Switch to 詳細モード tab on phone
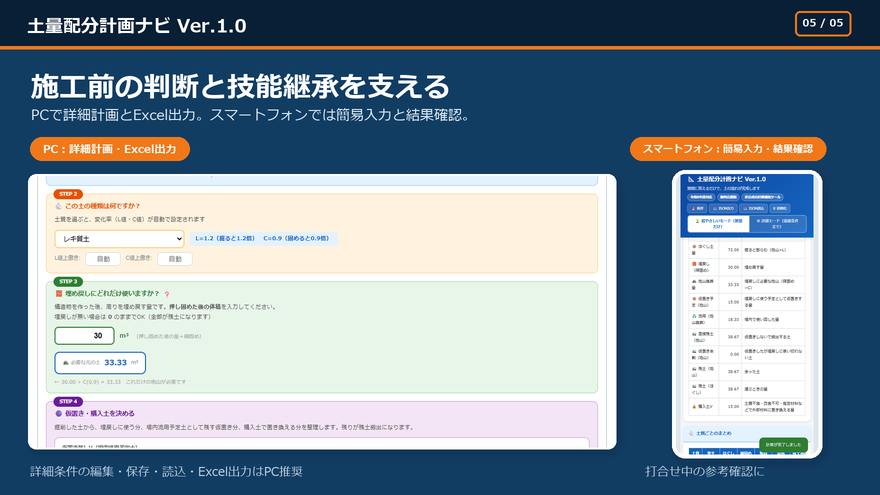 click(778, 224)
